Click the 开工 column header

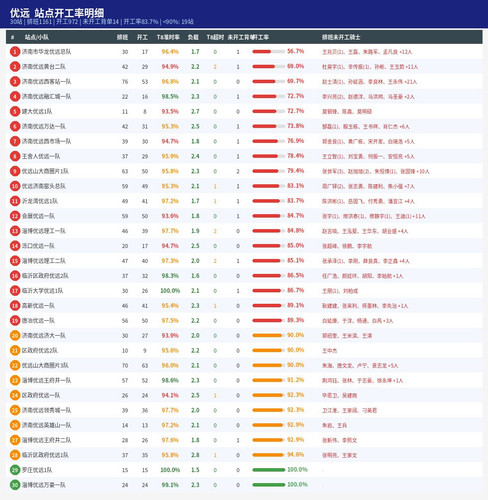[142, 37]
